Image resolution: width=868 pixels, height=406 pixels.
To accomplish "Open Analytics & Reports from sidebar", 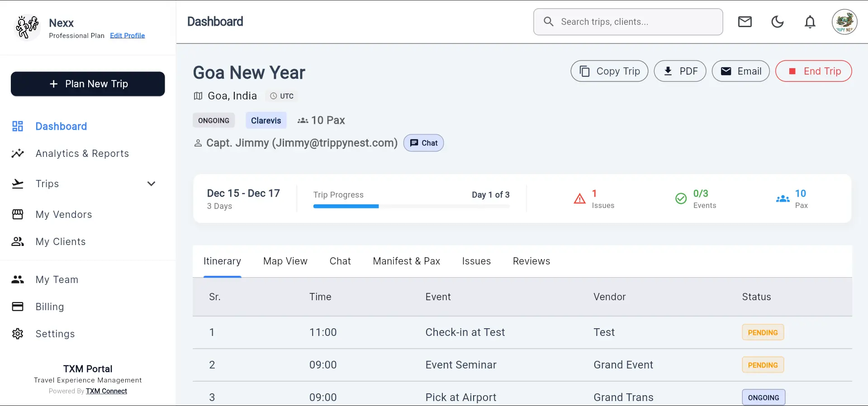I will click(x=82, y=154).
